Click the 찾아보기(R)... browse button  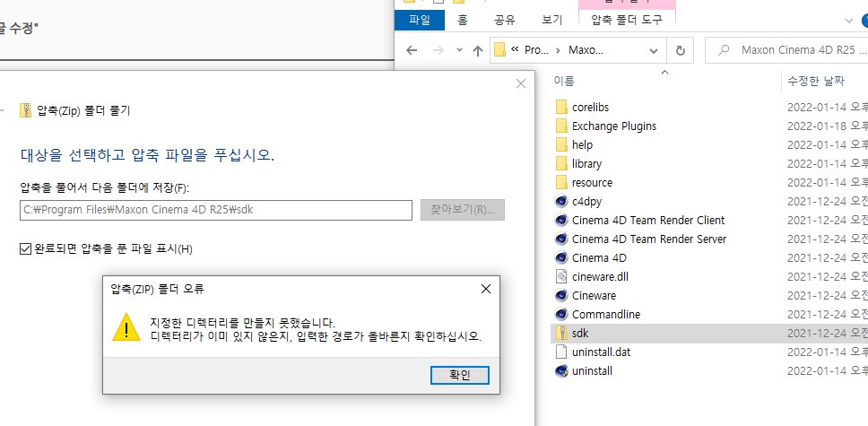(x=462, y=210)
